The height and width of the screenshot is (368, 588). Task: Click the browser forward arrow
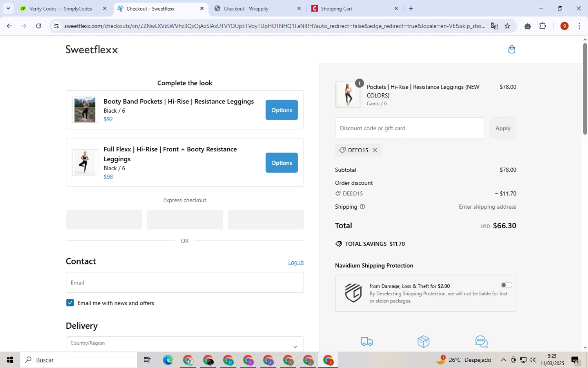tap(24, 26)
